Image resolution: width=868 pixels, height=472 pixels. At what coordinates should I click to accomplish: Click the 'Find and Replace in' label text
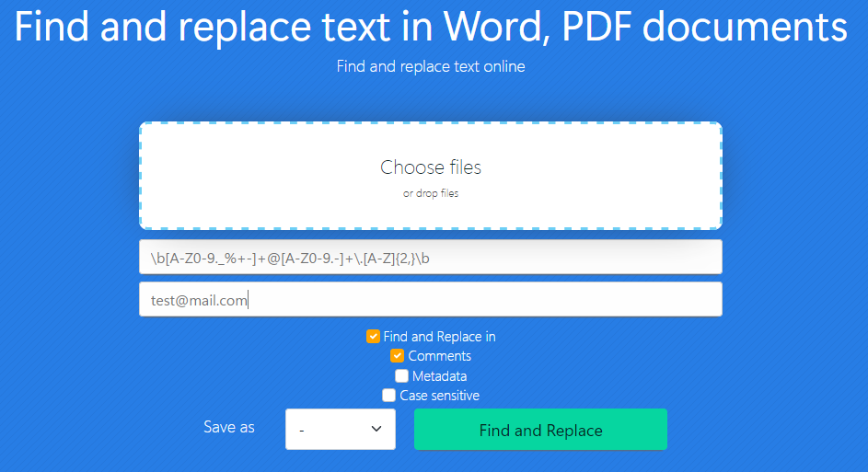point(439,337)
